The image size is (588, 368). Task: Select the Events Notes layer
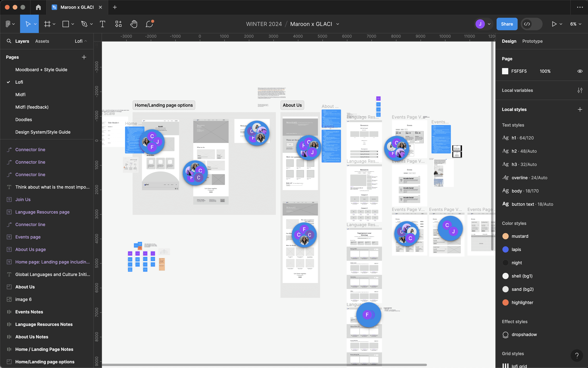pos(29,312)
